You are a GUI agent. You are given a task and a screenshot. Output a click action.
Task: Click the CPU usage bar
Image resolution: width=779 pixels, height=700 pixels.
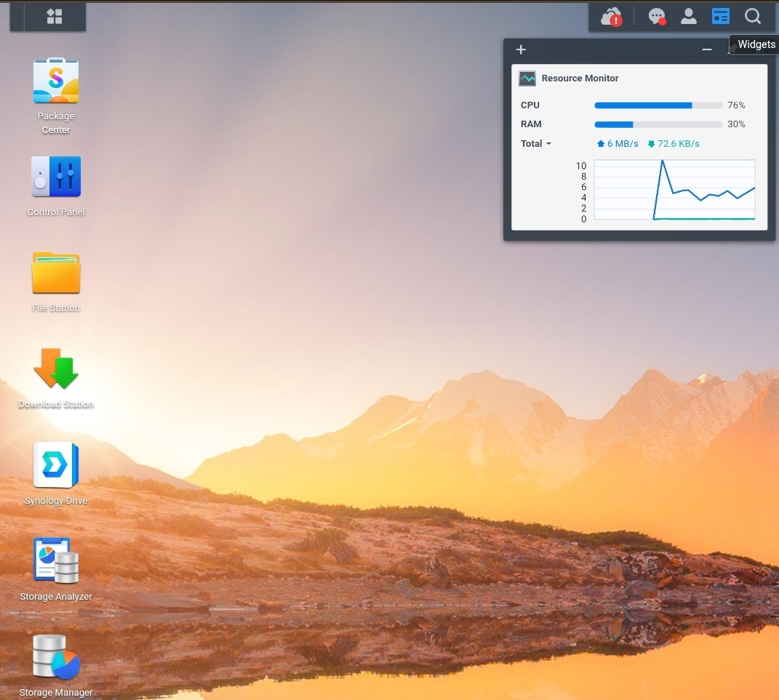(x=658, y=105)
